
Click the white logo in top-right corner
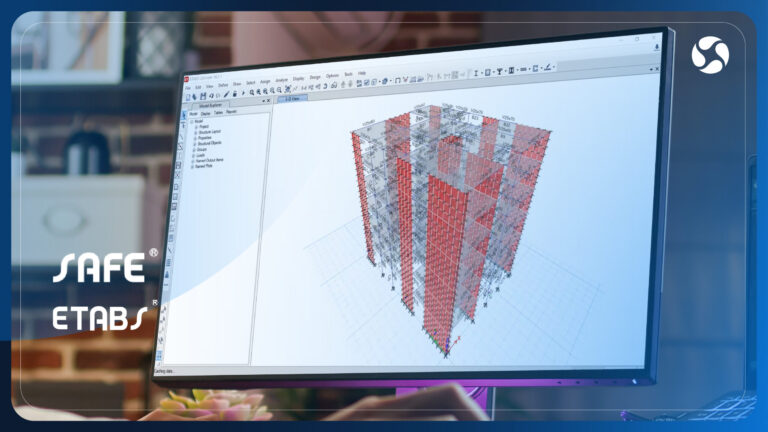pos(710,54)
